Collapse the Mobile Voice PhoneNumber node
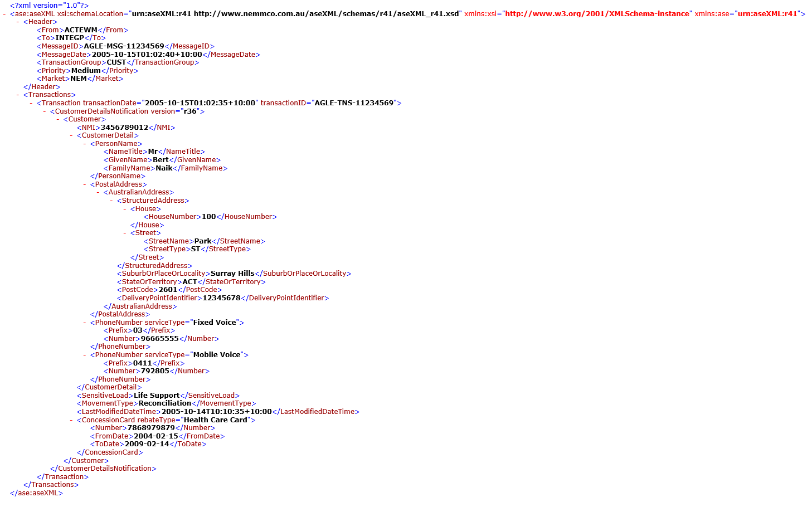The image size is (812, 507). pyautogui.click(x=85, y=355)
